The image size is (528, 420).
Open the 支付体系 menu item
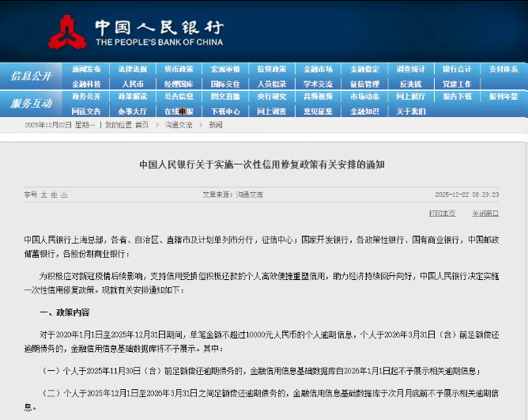tap(503, 69)
